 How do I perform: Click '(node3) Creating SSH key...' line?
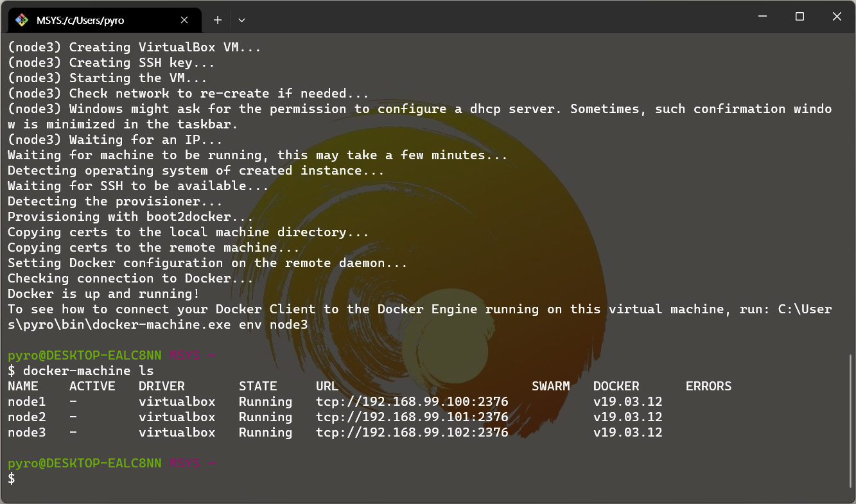coord(112,63)
